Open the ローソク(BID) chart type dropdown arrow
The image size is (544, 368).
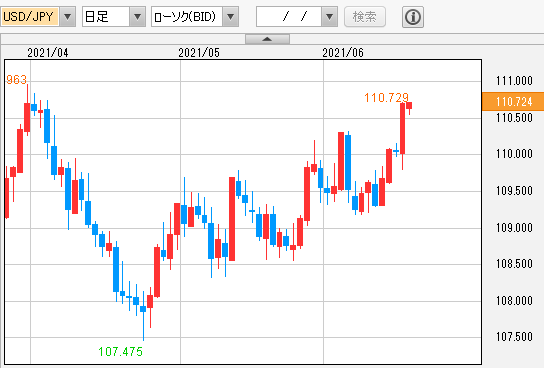(230, 17)
